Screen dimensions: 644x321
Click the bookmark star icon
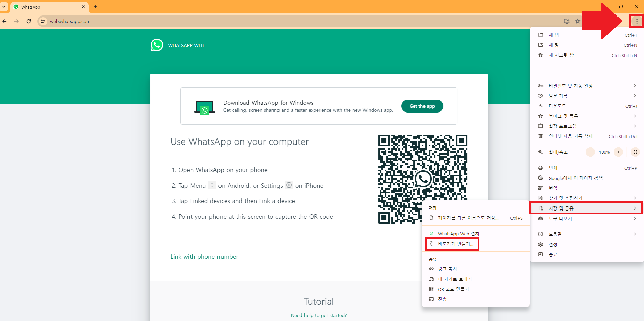point(578,21)
